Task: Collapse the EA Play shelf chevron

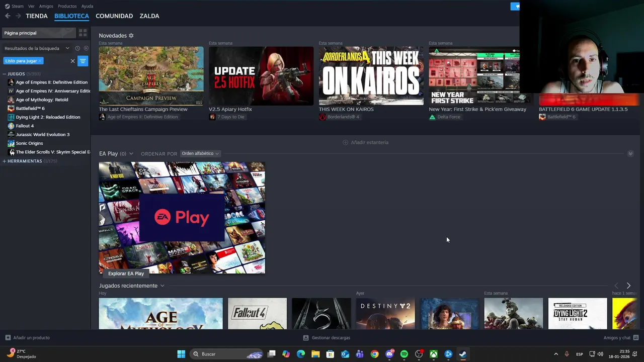Action: [x=630, y=153]
